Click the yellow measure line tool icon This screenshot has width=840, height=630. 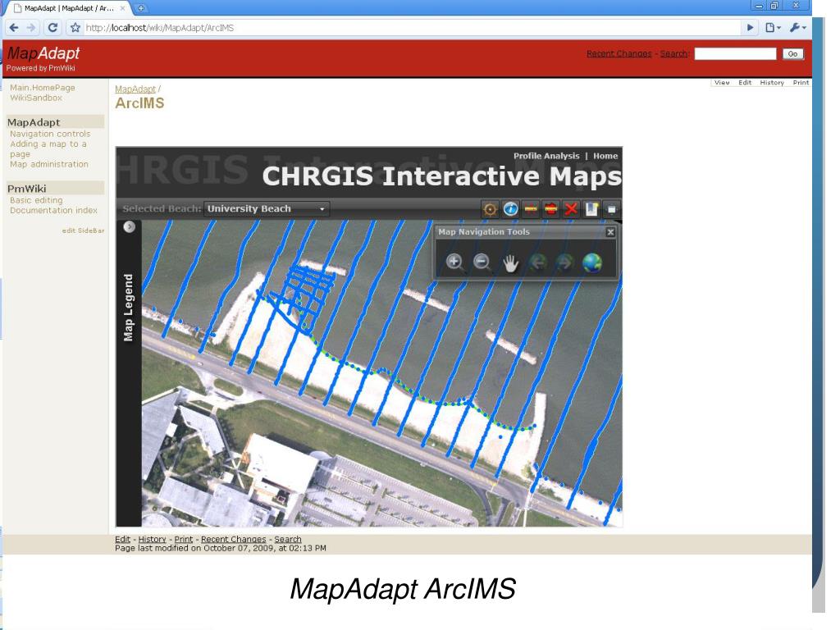coord(531,209)
